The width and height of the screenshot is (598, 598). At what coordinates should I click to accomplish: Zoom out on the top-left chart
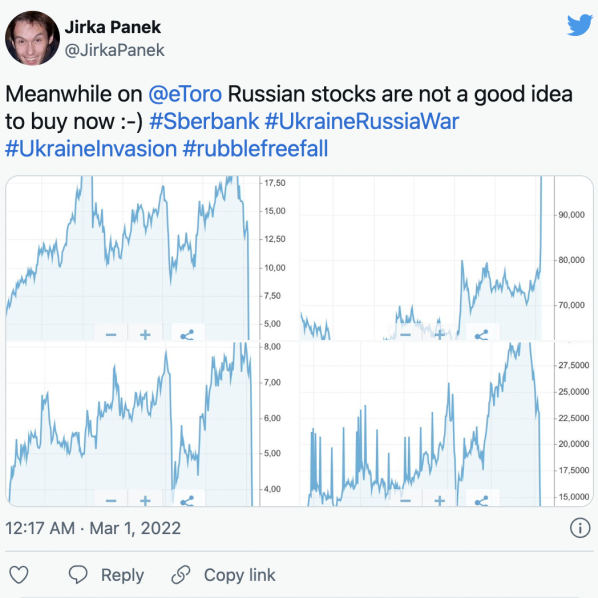(111, 334)
